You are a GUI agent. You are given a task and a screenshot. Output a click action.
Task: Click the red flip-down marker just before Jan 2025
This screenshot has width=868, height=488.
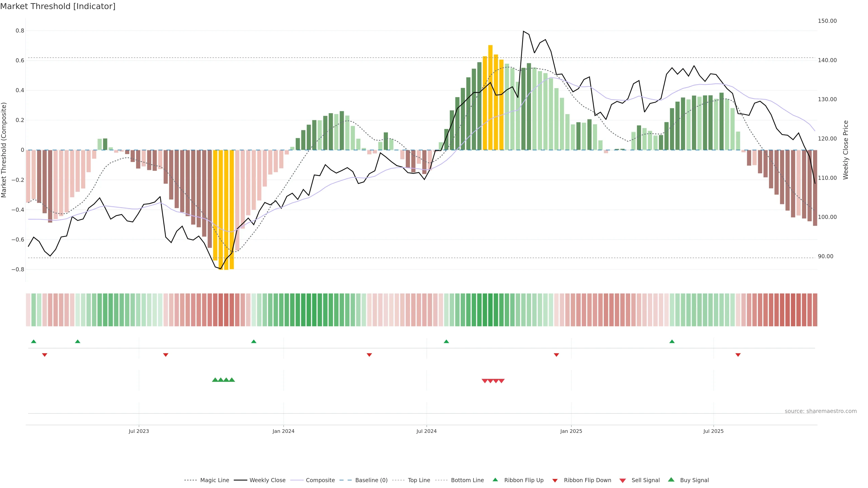pos(556,355)
